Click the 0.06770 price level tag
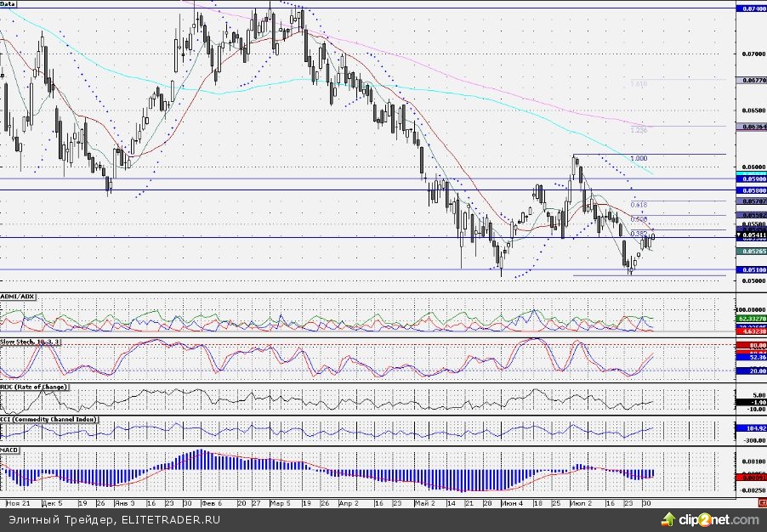Viewport: 767px width, 532px height. 750,80
